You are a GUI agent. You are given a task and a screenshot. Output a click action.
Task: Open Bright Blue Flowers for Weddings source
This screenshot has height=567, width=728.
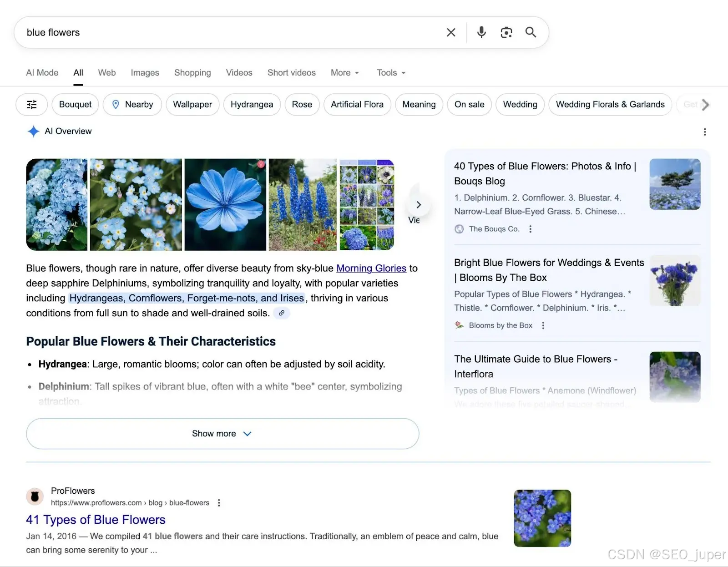click(549, 270)
